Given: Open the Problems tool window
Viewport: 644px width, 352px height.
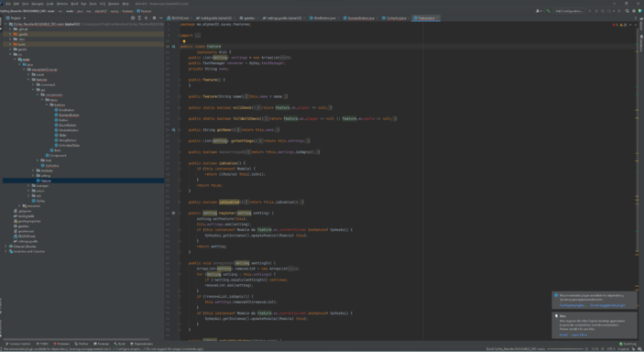Looking at the screenshot, I should 61,344.
